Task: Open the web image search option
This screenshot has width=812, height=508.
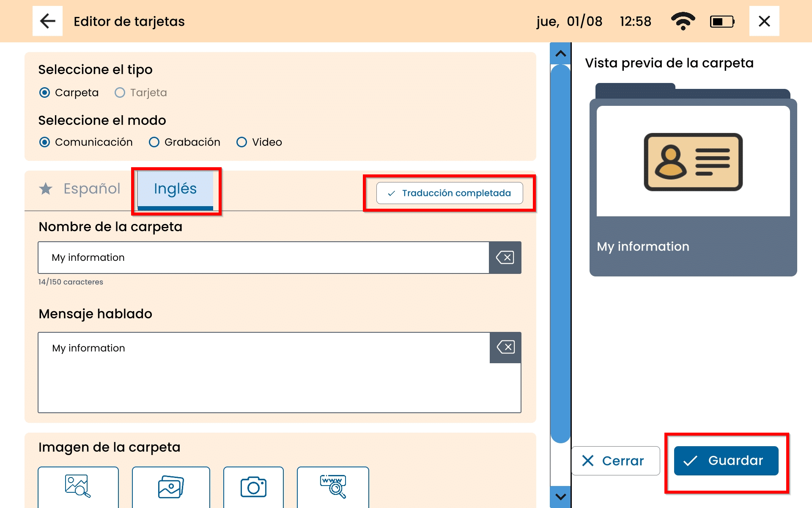Action: 333,487
